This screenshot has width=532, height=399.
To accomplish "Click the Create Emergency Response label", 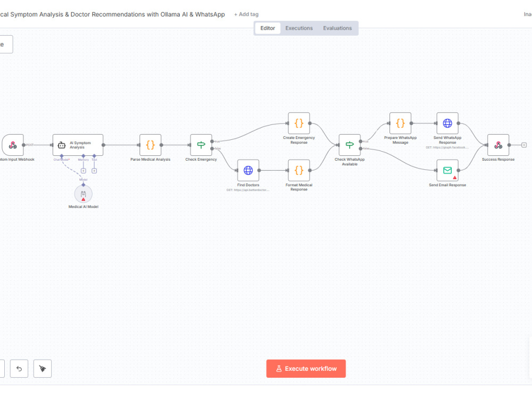I will point(299,140).
